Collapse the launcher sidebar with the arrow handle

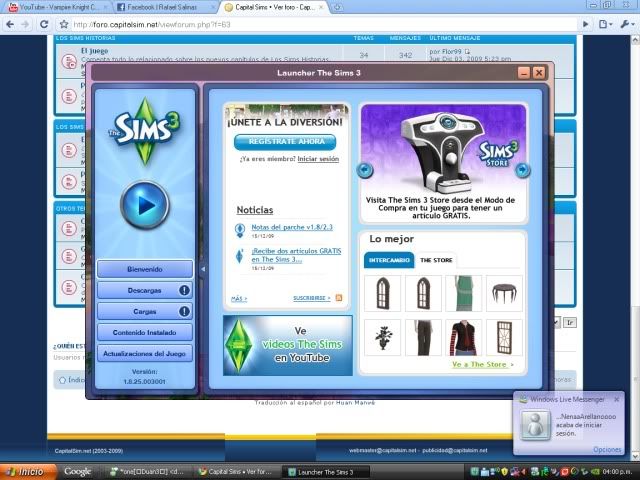tap(203, 269)
